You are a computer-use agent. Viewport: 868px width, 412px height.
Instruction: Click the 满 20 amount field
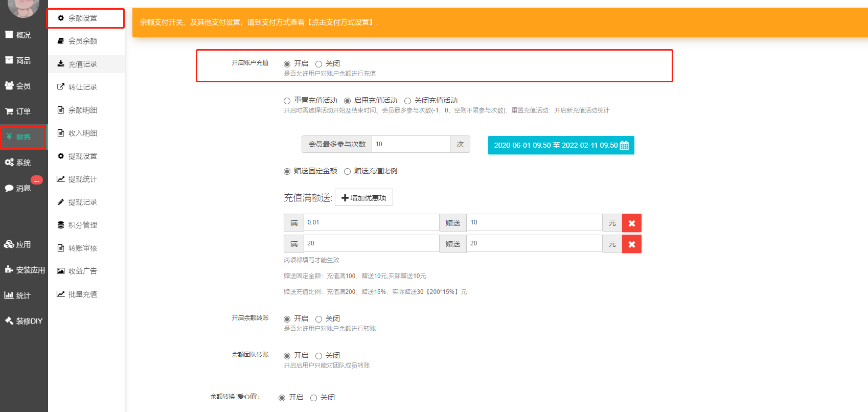coord(372,243)
